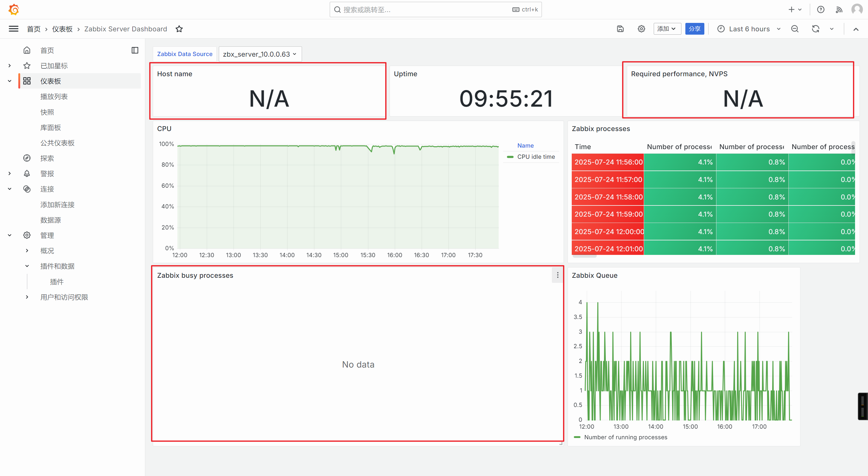Click 首页 breadcrumb link

[34, 29]
